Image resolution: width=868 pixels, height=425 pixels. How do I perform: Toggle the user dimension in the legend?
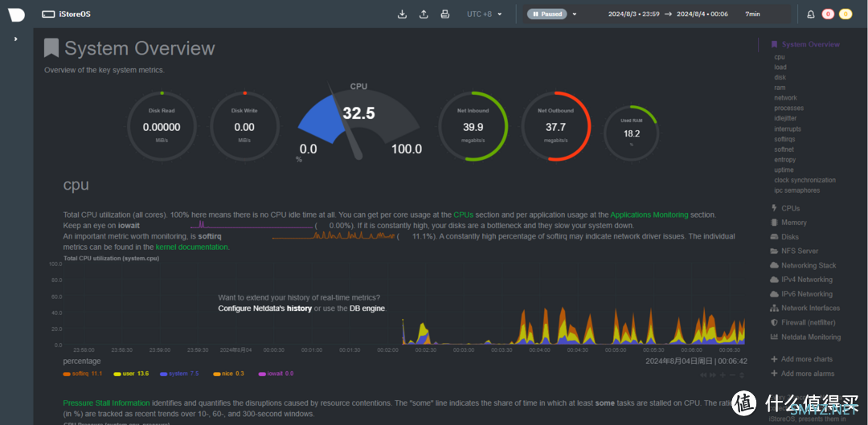131,374
